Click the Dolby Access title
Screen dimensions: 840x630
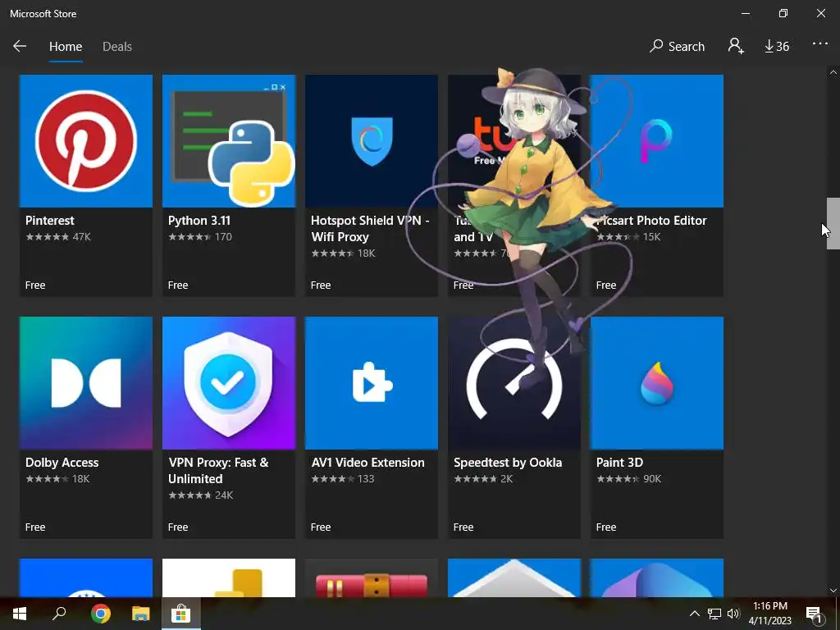coord(62,463)
